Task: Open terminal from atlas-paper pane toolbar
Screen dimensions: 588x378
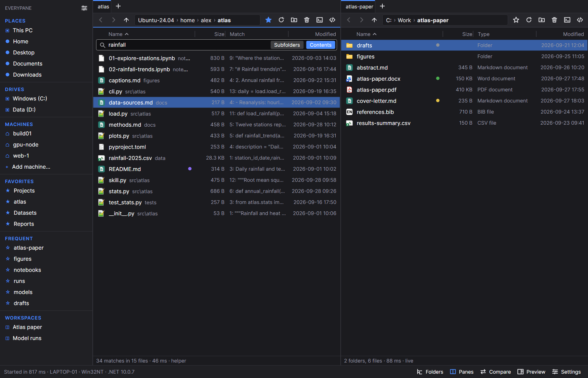Action: pos(567,20)
